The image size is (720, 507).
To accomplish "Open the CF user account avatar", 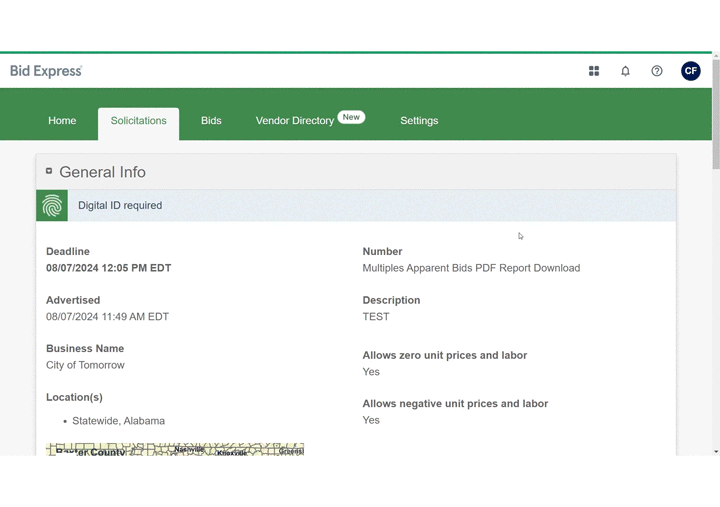I will tap(691, 71).
